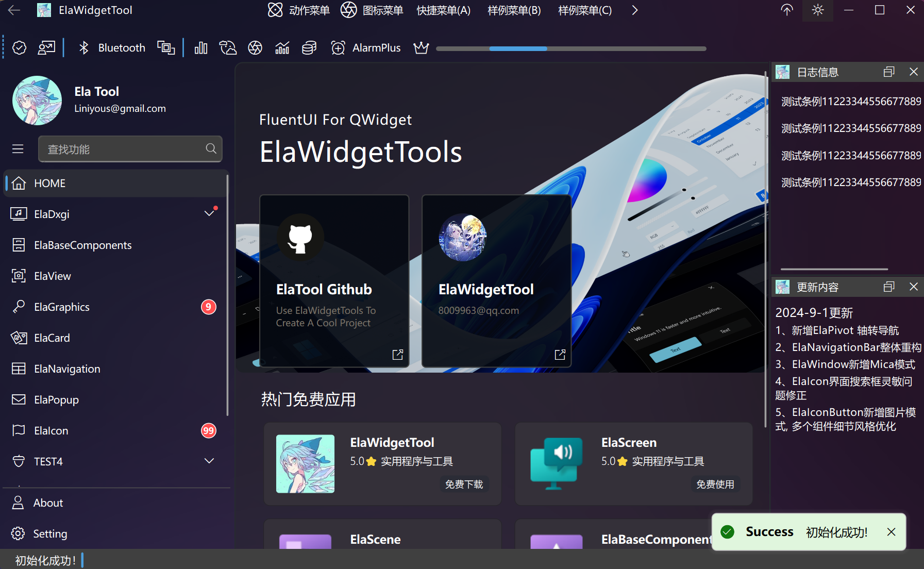The width and height of the screenshot is (924, 569).
Task: Open ElaView navigation item
Action: coord(115,276)
